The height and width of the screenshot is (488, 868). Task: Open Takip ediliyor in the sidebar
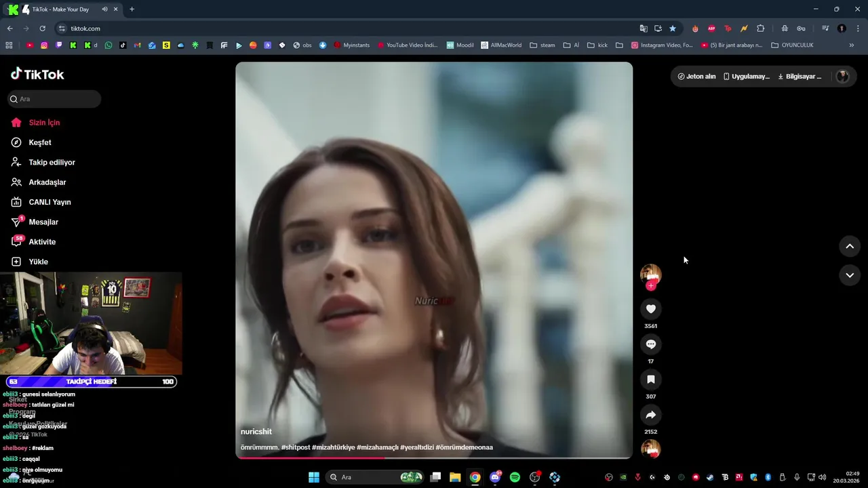[x=51, y=162]
